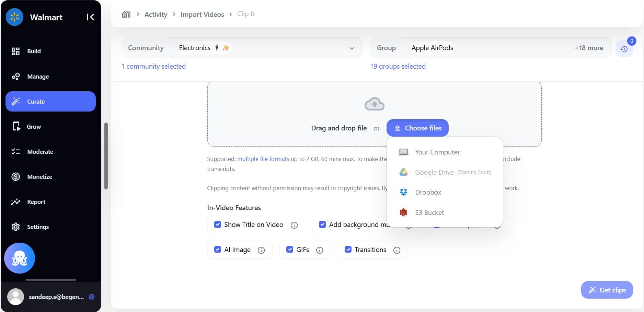This screenshot has width=644, height=312.
Task: Click the Moderate checklist icon
Action: (15, 151)
